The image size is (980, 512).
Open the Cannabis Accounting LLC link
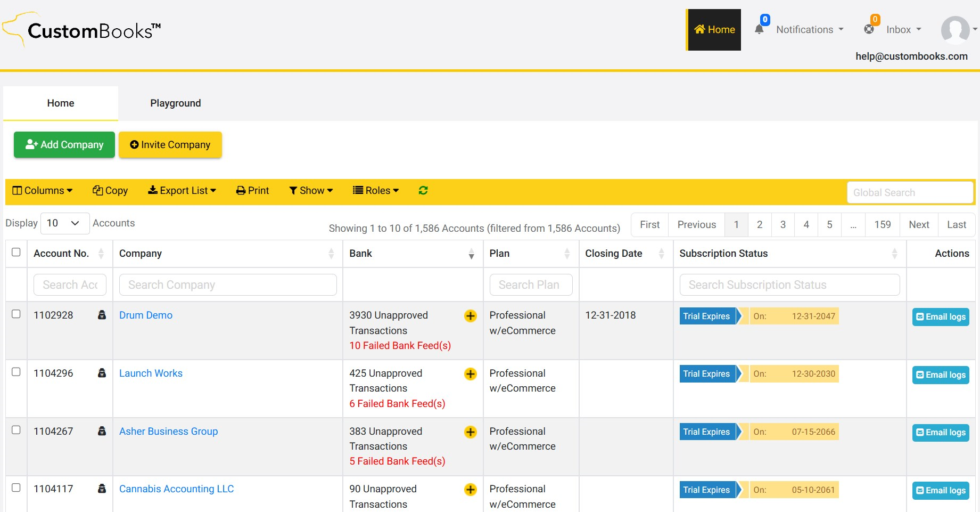pos(176,489)
